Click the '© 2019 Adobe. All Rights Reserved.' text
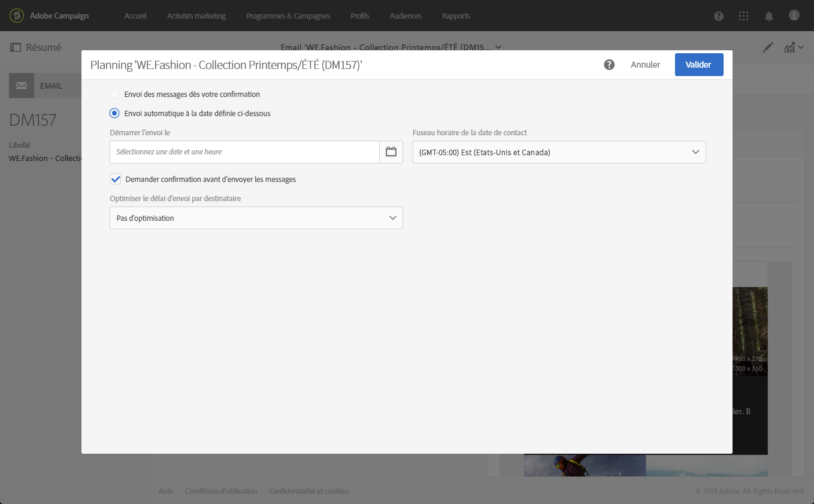 click(750, 491)
